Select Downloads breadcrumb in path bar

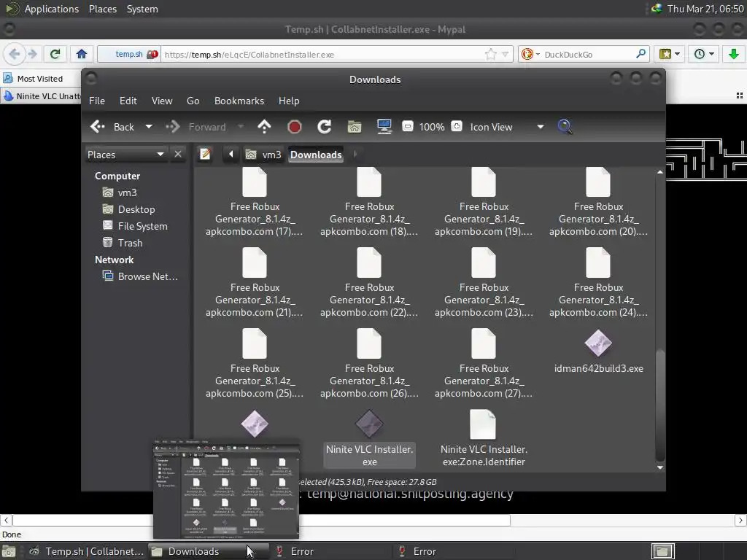pyautogui.click(x=316, y=155)
